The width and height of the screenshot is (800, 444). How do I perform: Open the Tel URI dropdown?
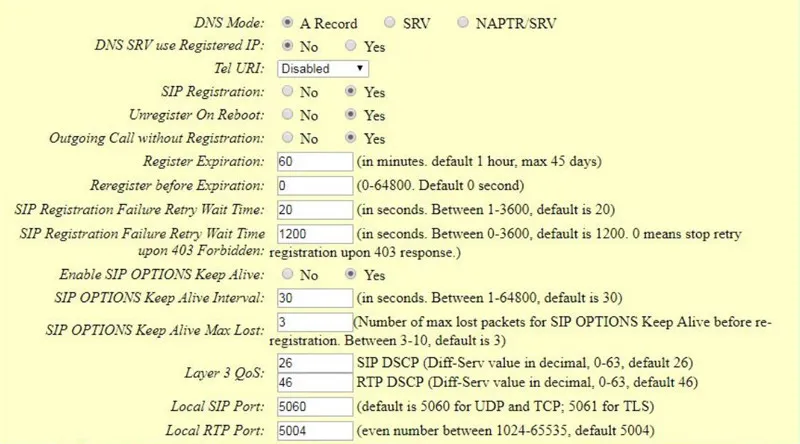pyautogui.click(x=322, y=69)
